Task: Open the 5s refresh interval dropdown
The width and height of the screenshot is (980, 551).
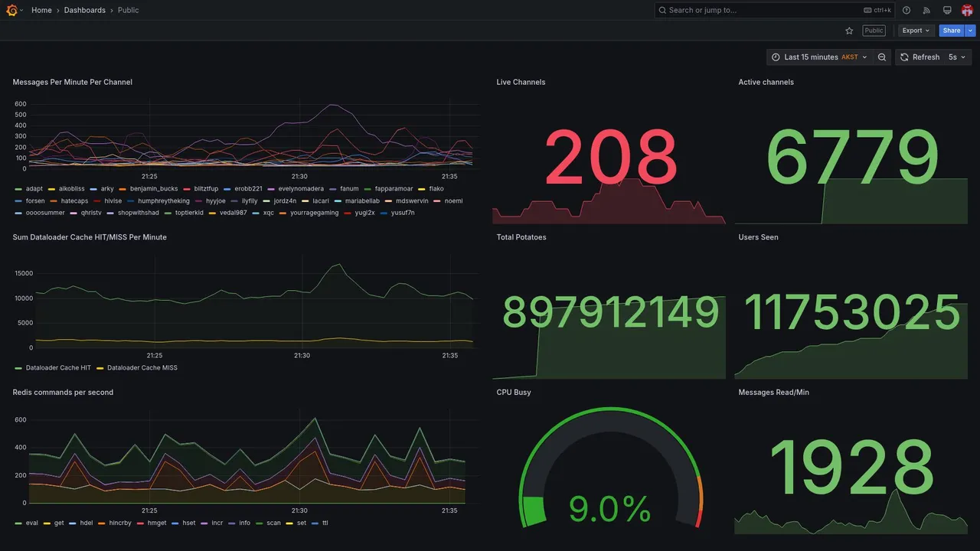Action: (957, 57)
